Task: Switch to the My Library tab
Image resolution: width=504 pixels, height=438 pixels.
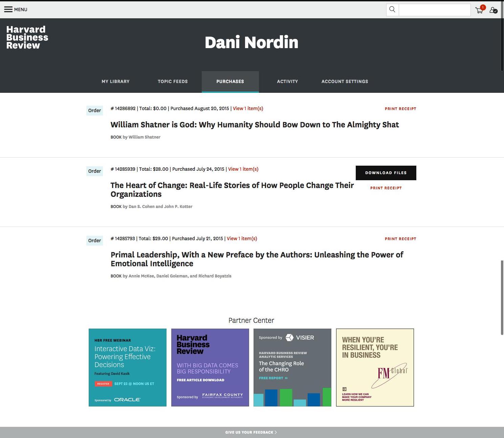Action: pos(115,81)
